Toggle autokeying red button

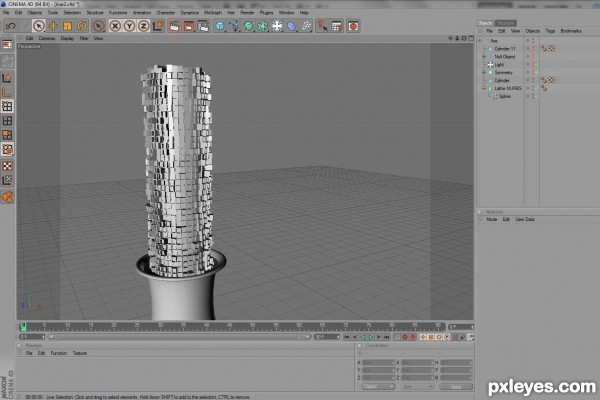412,337
